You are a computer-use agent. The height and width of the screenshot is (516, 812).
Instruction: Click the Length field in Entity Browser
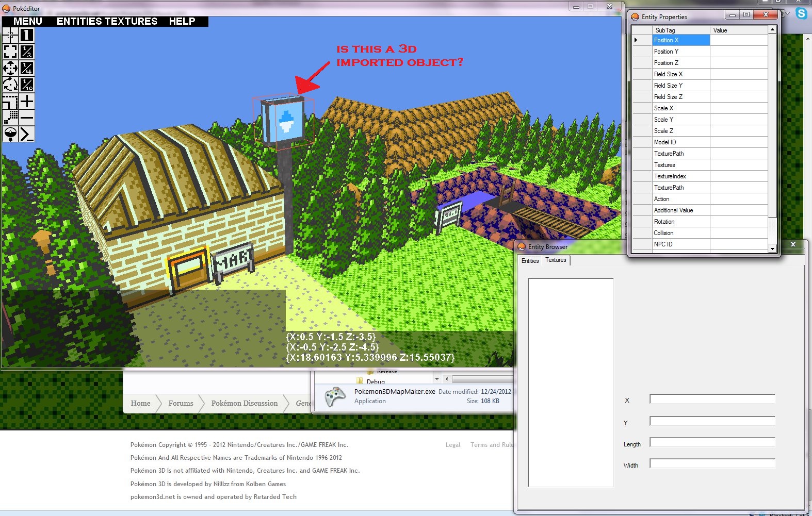pyautogui.click(x=712, y=442)
